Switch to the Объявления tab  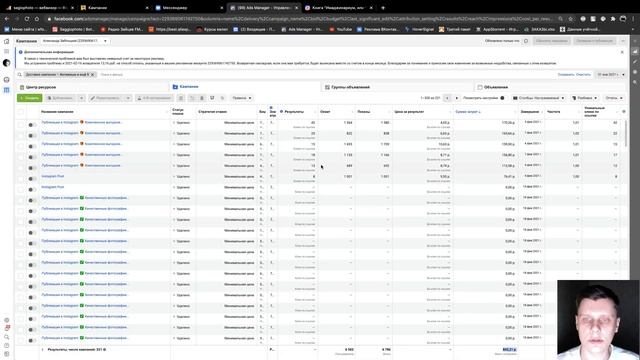[551, 87]
